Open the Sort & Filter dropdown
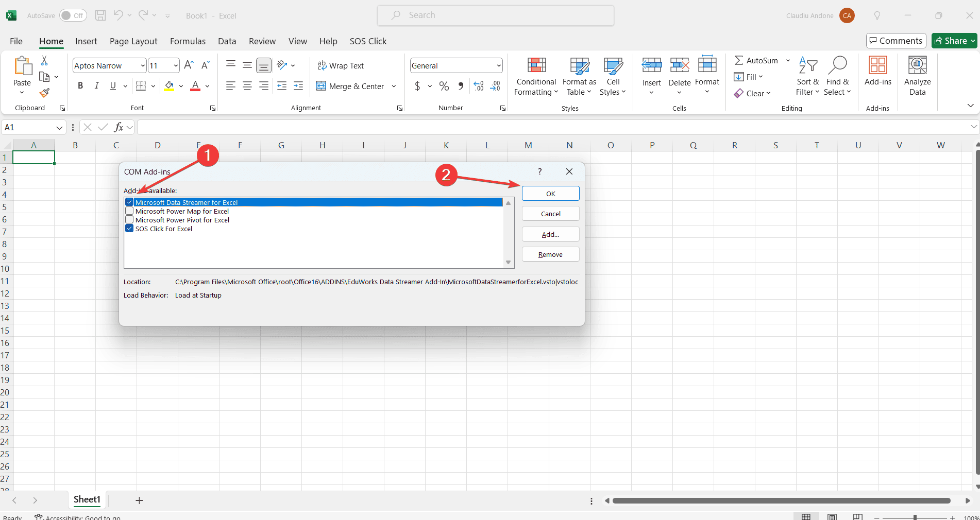Screen dimensions: 980x520 click(x=807, y=76)
